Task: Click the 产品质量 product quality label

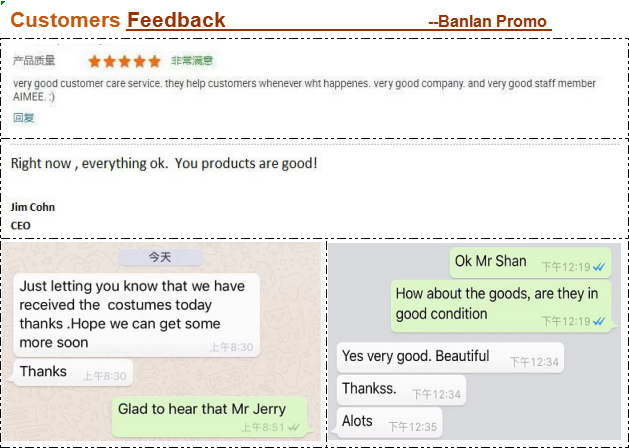Action: click(x=34, y=61)
